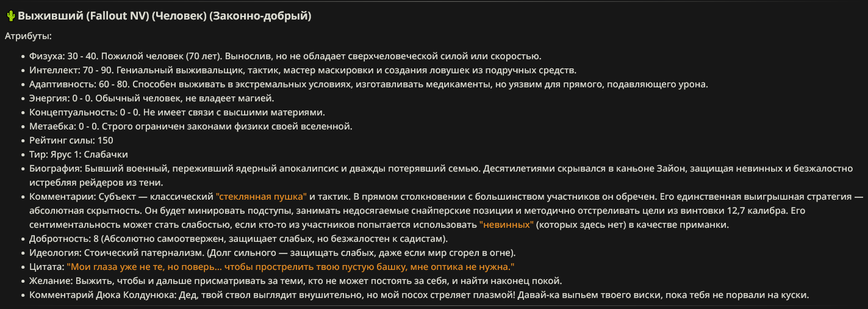
Task: Click the "Физуха: 30 - 40" line
Action: 285,56
